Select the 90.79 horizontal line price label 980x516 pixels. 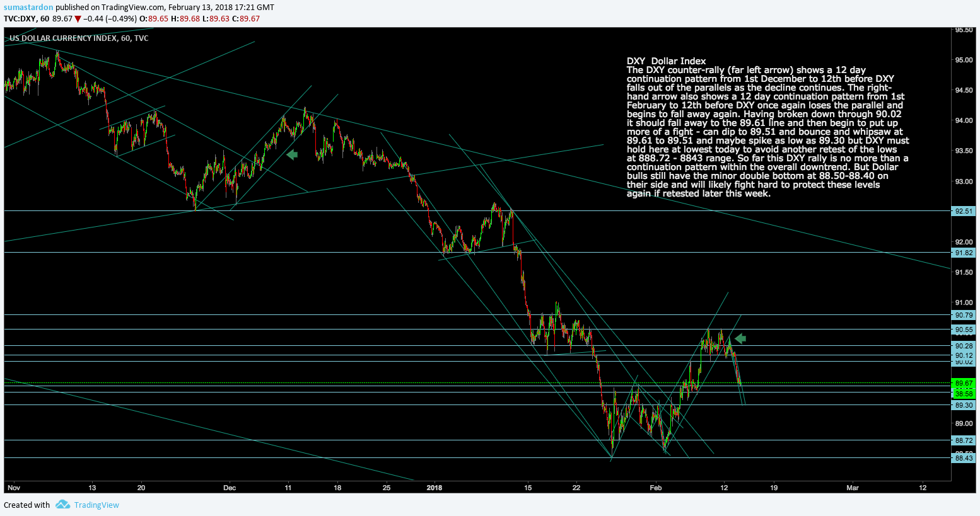[963, 315]
